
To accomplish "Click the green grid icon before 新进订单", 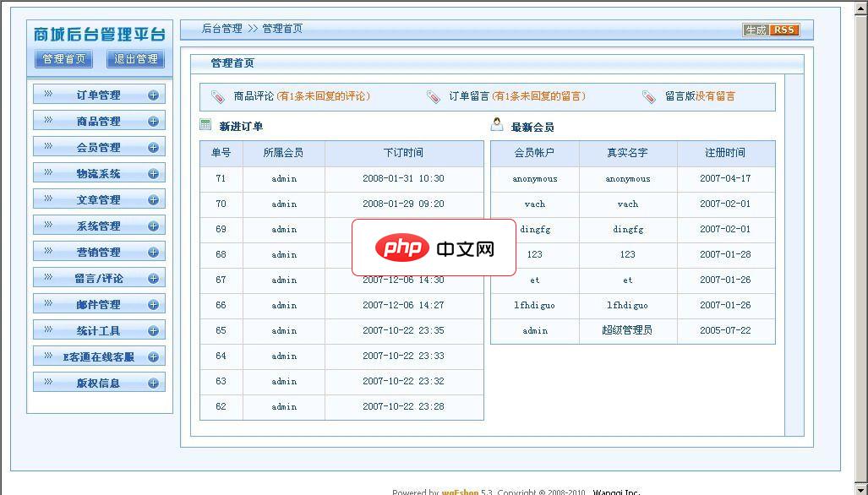I will point(204,124).
